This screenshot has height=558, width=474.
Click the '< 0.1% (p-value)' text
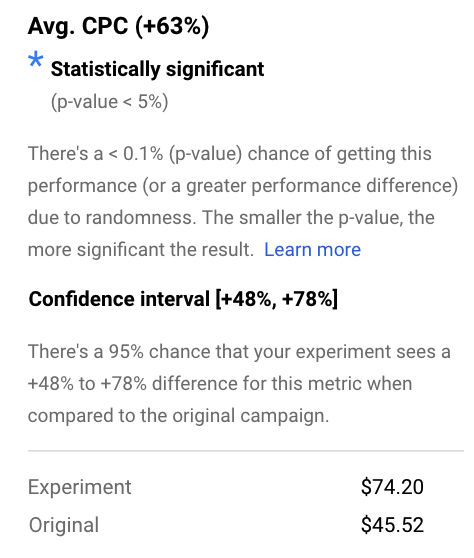tap(175, 154)
